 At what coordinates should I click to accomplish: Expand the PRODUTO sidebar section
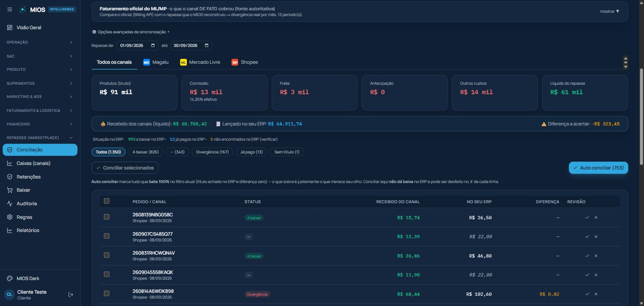tap(40, 70)
